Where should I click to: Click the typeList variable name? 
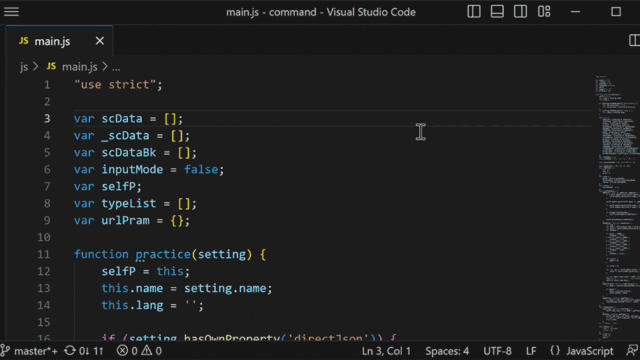[x=129, y=203]
